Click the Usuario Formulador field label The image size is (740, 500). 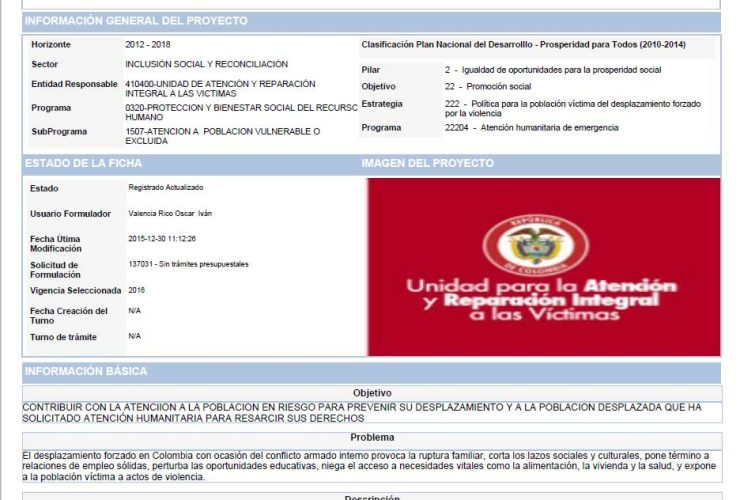(x=70, y=214)
